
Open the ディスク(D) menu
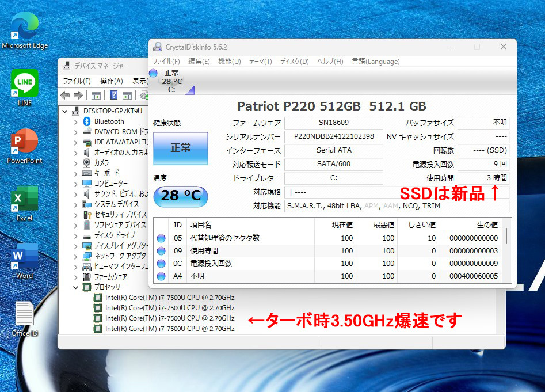[x=295, y=62]
